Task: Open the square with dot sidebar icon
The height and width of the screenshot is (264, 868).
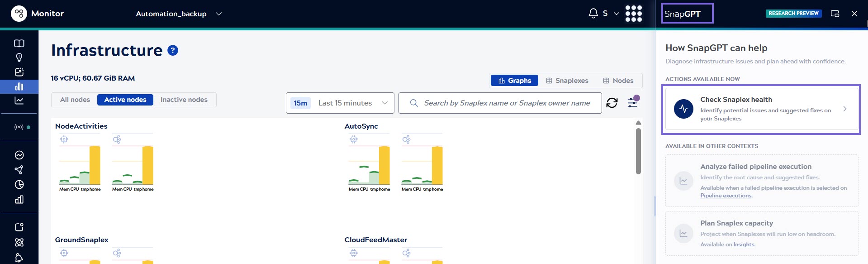Action: click(x=19, y=227)
